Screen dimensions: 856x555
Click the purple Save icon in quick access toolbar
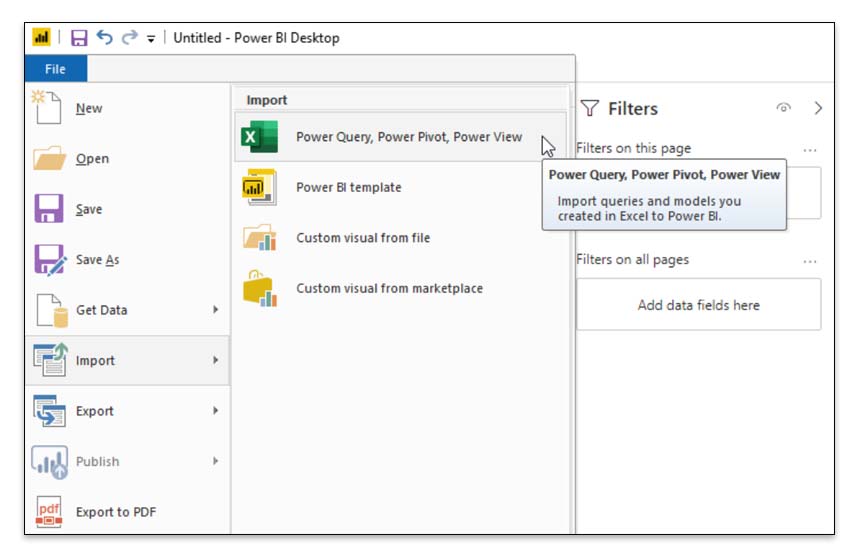pos(79,38)
